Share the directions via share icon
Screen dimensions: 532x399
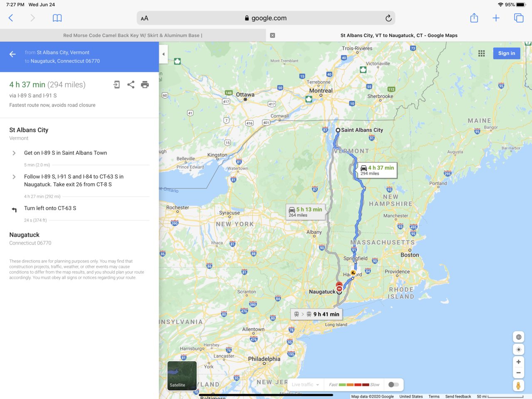tap(131, 84)
